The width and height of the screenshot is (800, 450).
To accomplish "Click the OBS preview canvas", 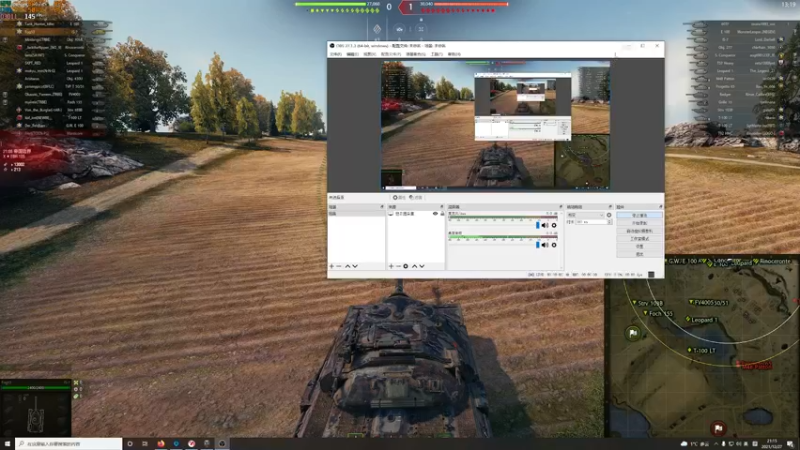I will pos(495,125).
